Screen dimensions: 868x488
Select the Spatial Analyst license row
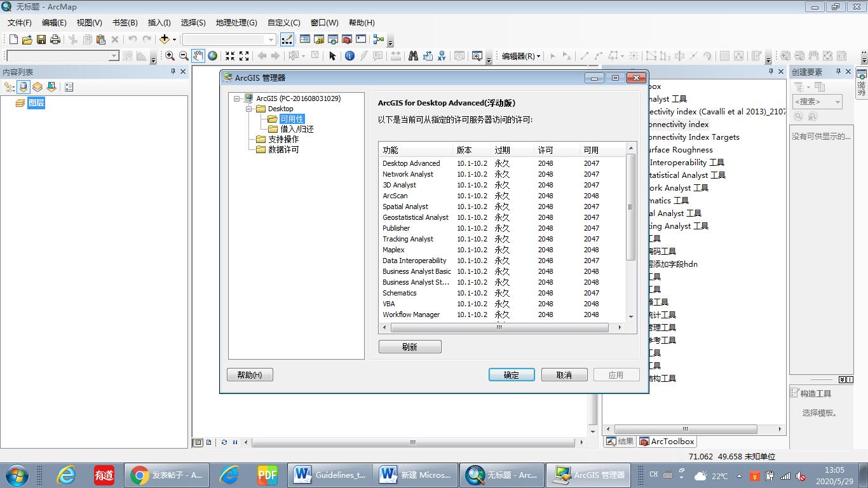(502, 207)
